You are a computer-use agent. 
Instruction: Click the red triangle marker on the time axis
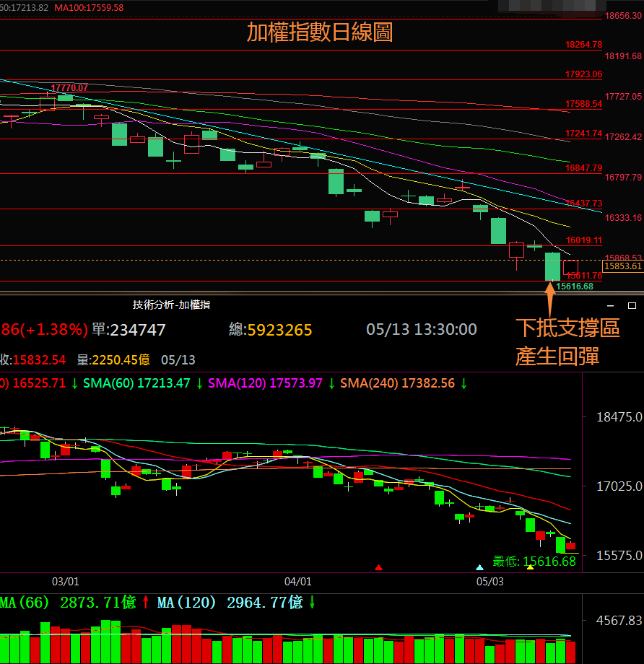(378, 568)
